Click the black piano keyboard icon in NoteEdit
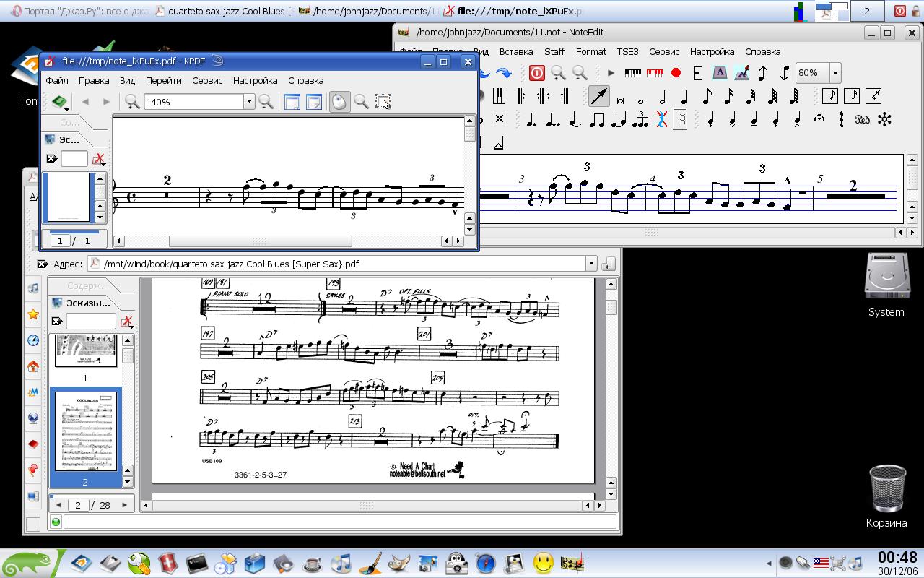Screen dimensions: 924x578 pos(633,73)
